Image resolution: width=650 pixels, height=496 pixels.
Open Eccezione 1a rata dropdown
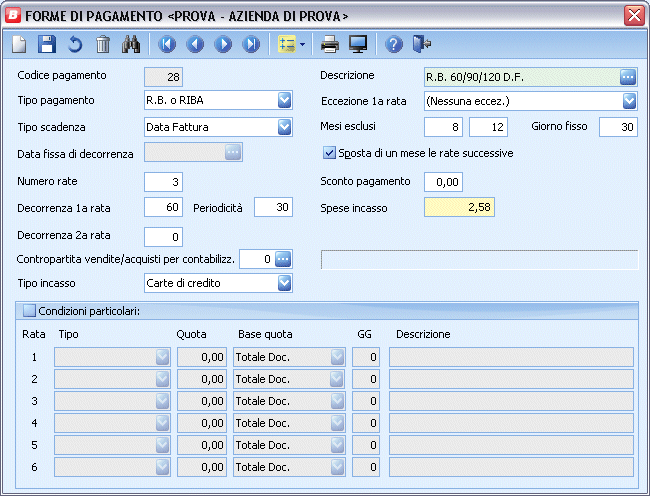[x=629, y=101]
